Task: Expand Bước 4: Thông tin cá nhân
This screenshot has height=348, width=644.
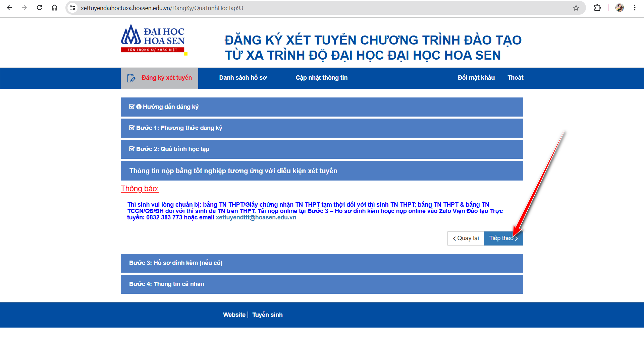Action: (x=166, y=284)
